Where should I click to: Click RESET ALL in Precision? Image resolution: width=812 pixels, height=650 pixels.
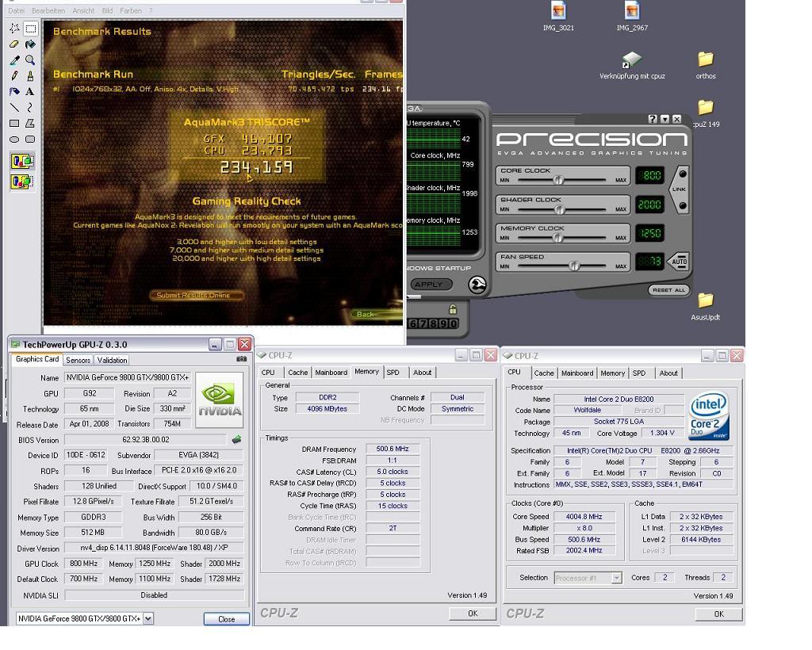[x=668, y=290]
